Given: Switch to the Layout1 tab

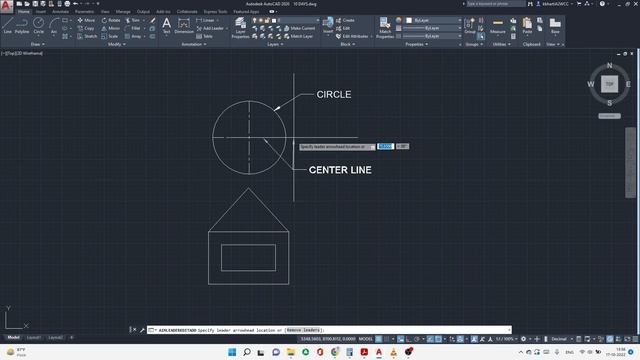Looking at the screenshot, I should click(34, 338).
